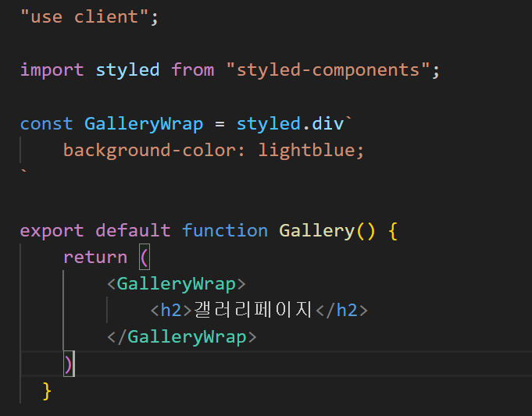Click the yellow opening brace after Gallery()
The image size is (532, 416).
(x=393, y=231)
